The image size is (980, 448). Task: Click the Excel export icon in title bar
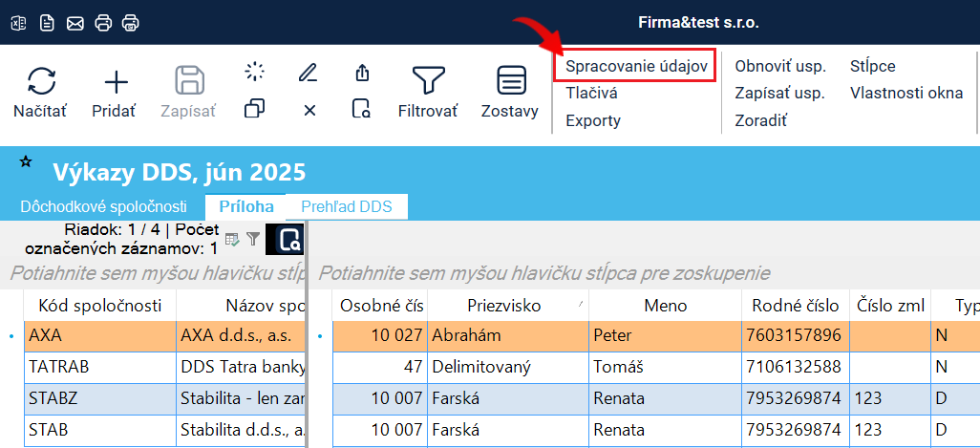pos(19,22)
